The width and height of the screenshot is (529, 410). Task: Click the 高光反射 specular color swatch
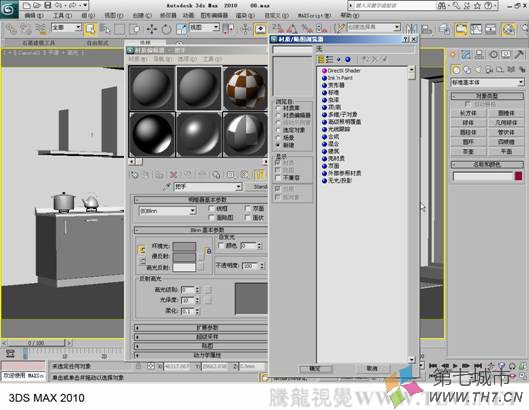(184, 267)
